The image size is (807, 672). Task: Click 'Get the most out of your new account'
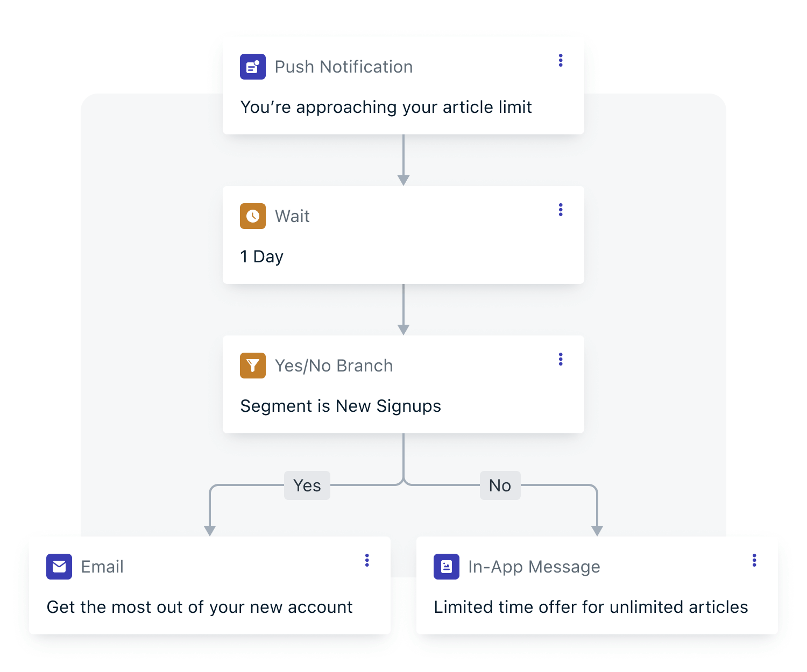point(200,607)
